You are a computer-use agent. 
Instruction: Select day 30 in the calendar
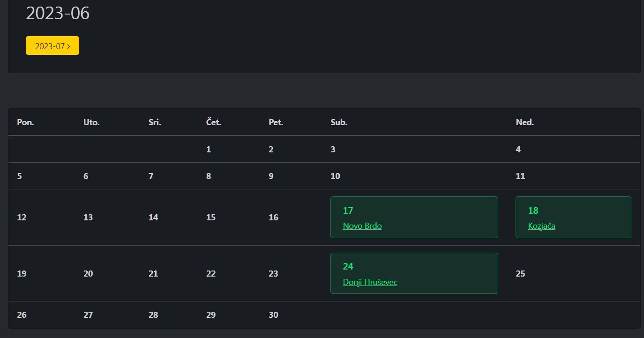coord(273,315)
